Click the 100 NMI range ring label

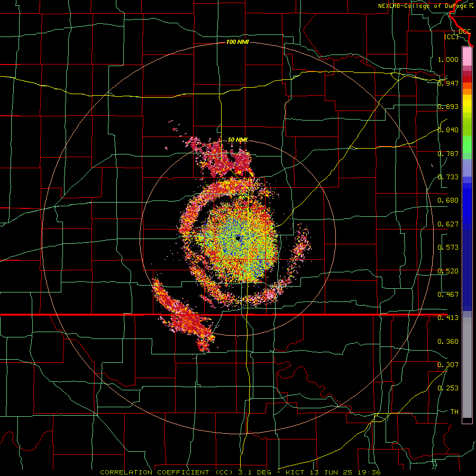click(237, 42)
